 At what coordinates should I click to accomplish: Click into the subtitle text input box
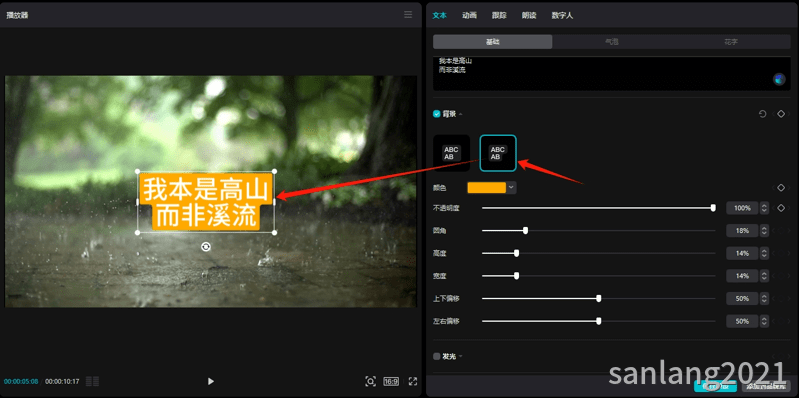611,73
